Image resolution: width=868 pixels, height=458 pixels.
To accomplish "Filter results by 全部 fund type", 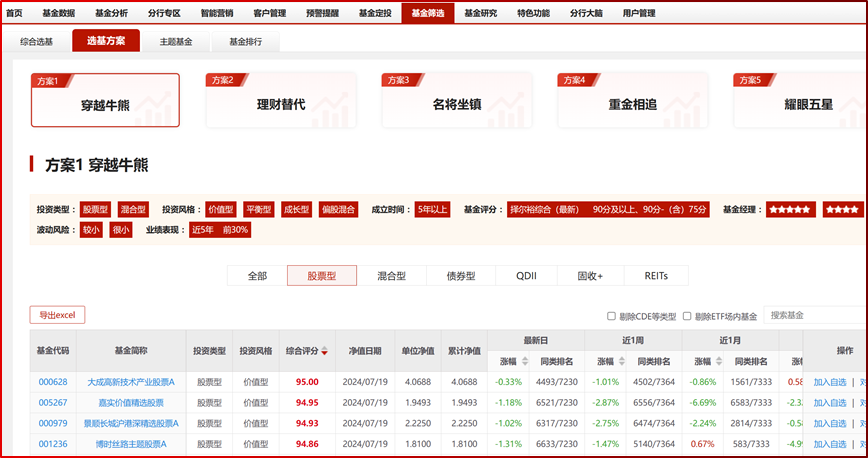I will click(x=257, y=276).
